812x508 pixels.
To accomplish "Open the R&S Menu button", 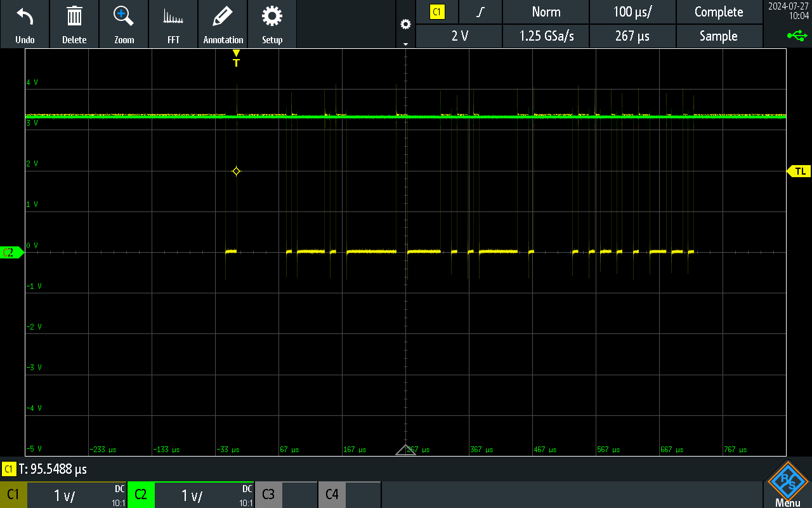I will point(787,484).
